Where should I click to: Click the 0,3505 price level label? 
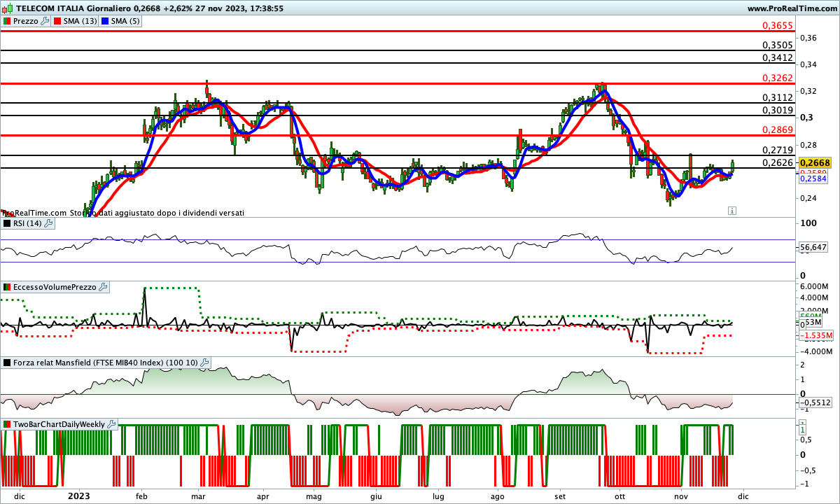(777, 45)
